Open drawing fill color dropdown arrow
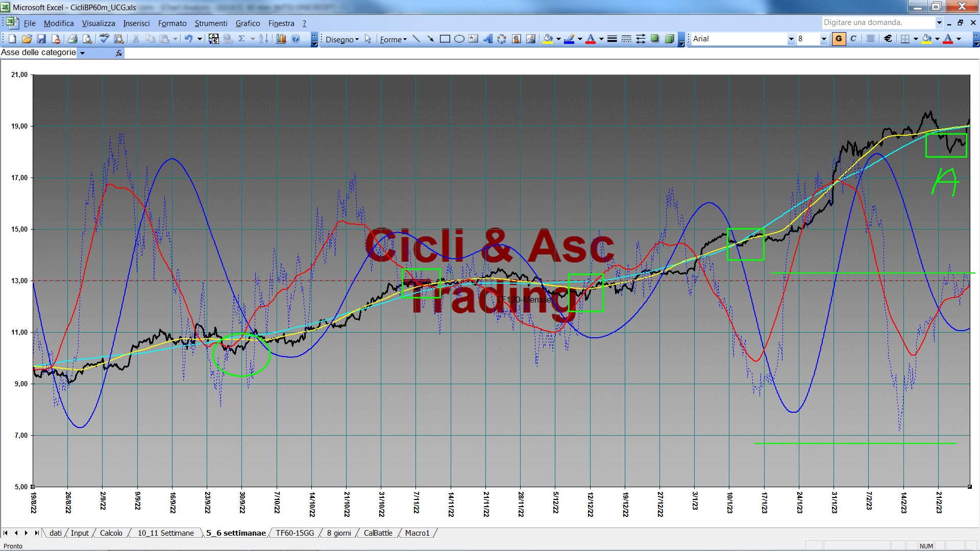The width and height of the screenshot is (980, 551). tap(558, 39)
